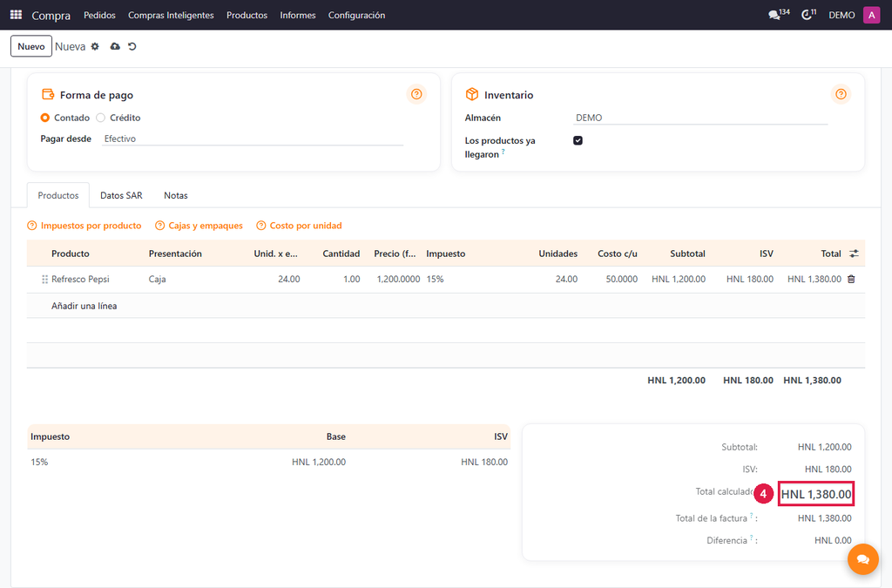Screen dimensions: 892x588
Task: Open the messages chat icon showing 134
Action: tap(778, 15)
